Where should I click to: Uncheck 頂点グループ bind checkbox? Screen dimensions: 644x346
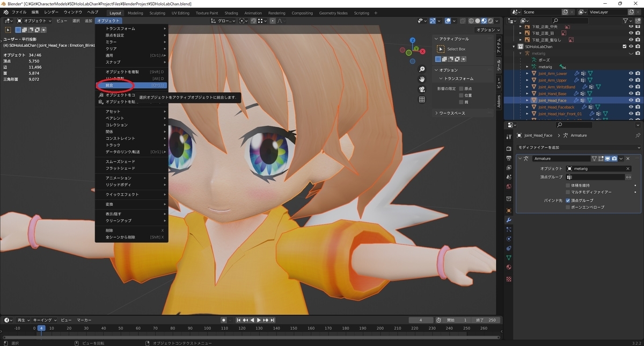(568, 200)
